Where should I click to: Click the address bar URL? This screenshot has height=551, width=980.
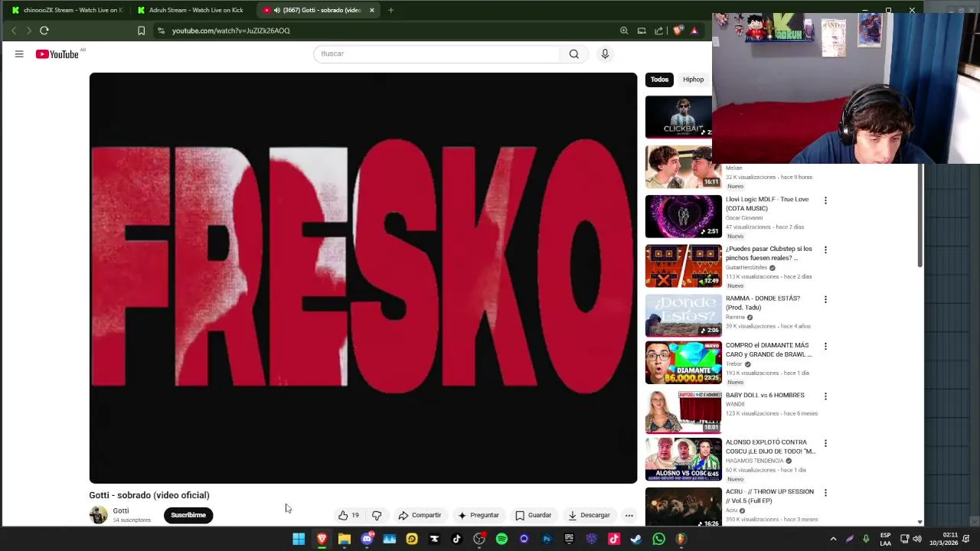[x=230, y=31]
